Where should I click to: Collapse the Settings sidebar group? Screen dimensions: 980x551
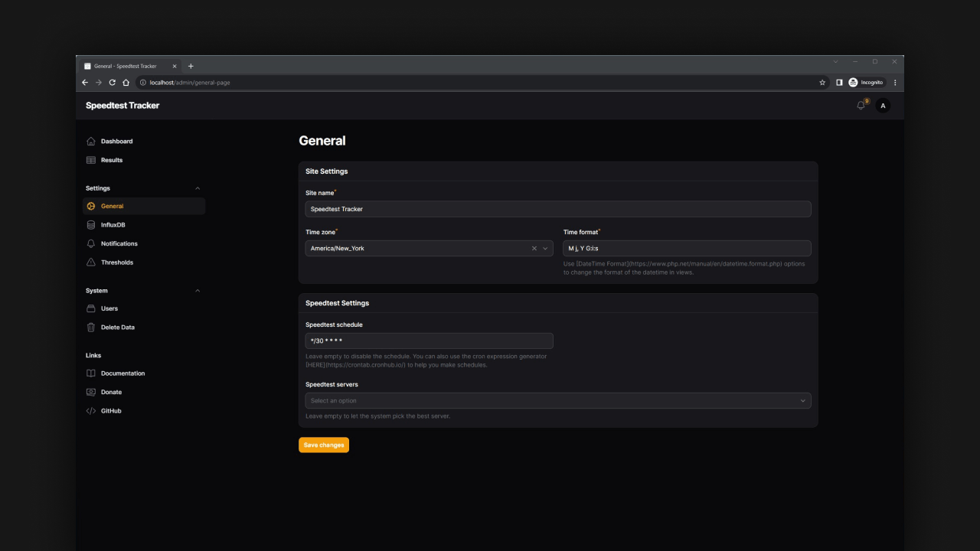198,188
